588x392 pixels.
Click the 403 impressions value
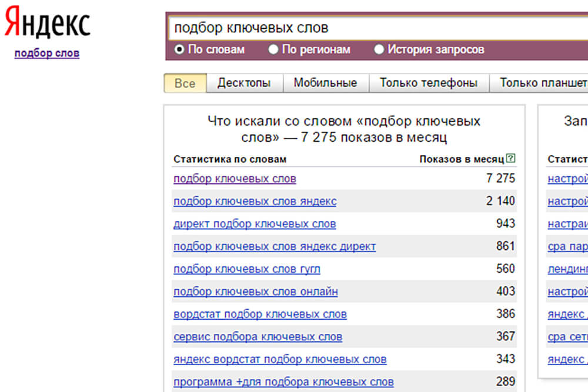tap(506, 291)
